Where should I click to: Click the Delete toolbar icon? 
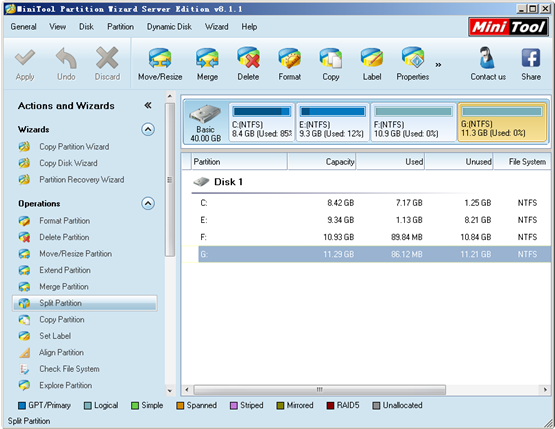click(248, 58)
